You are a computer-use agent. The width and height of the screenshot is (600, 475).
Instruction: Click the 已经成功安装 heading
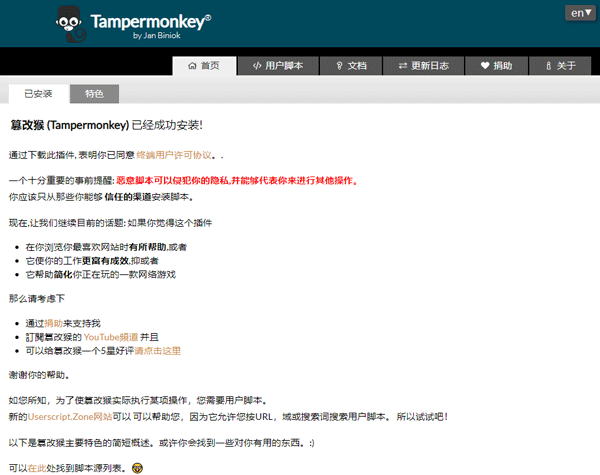pyautogui.click(x=167, y=125)
